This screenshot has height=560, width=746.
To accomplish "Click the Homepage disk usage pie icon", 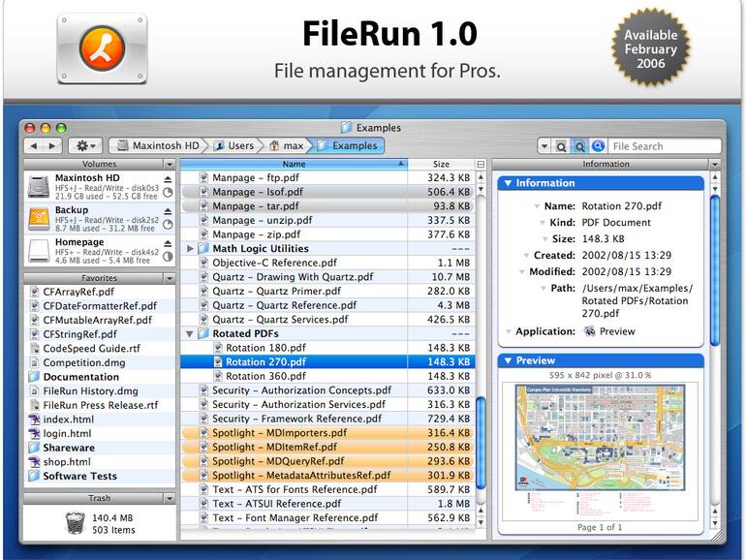I will [168, 256].
